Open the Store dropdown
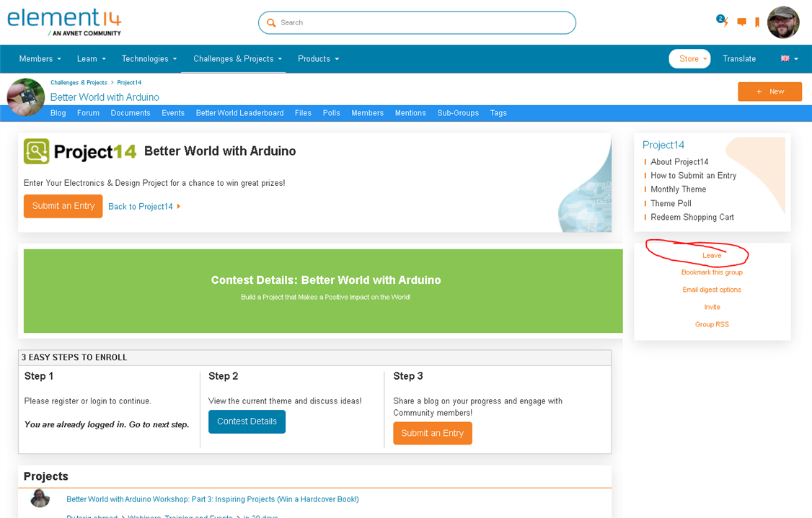Viewport: 812px width, 518px height. pyautogui.click(x=690, y=59)
